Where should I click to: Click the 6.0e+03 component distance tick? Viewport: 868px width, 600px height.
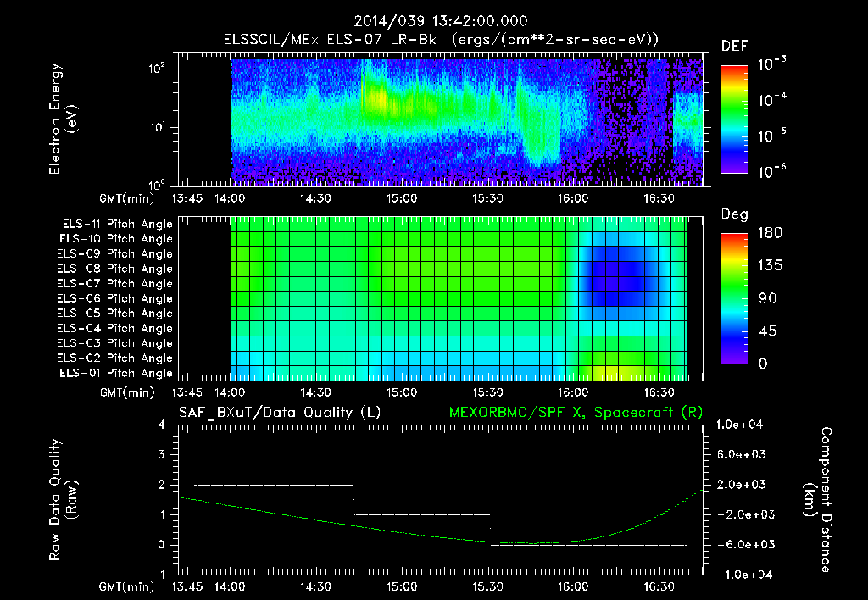(741, 454)
